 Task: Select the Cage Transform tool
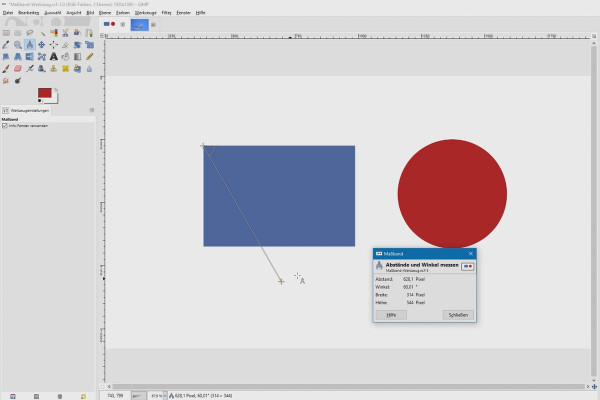click(42, 57)
